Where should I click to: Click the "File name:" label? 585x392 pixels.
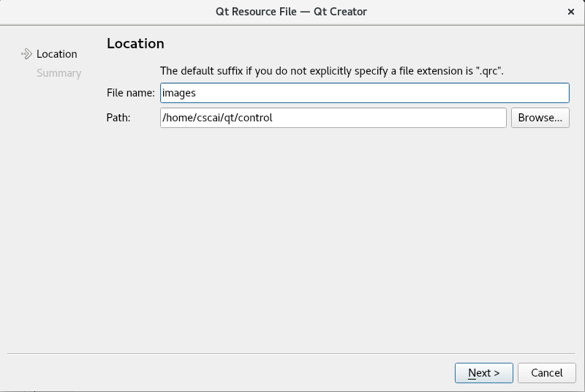[131, 93]
